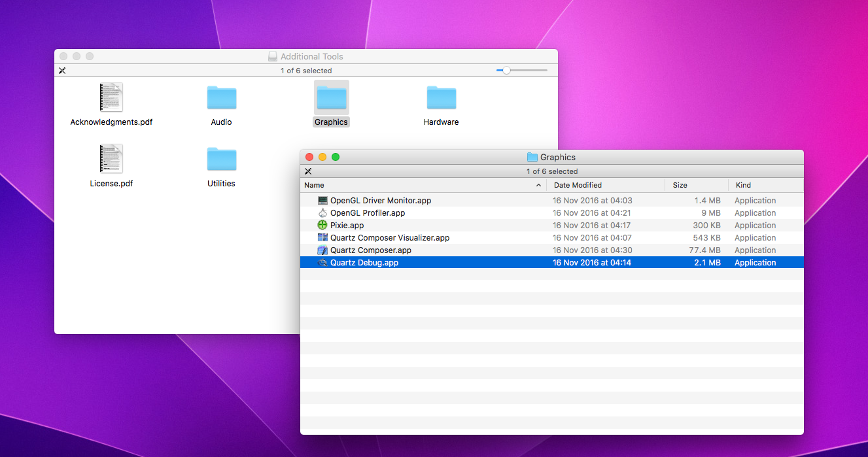Open the Utilities folder icon

[x=221, y=159]
